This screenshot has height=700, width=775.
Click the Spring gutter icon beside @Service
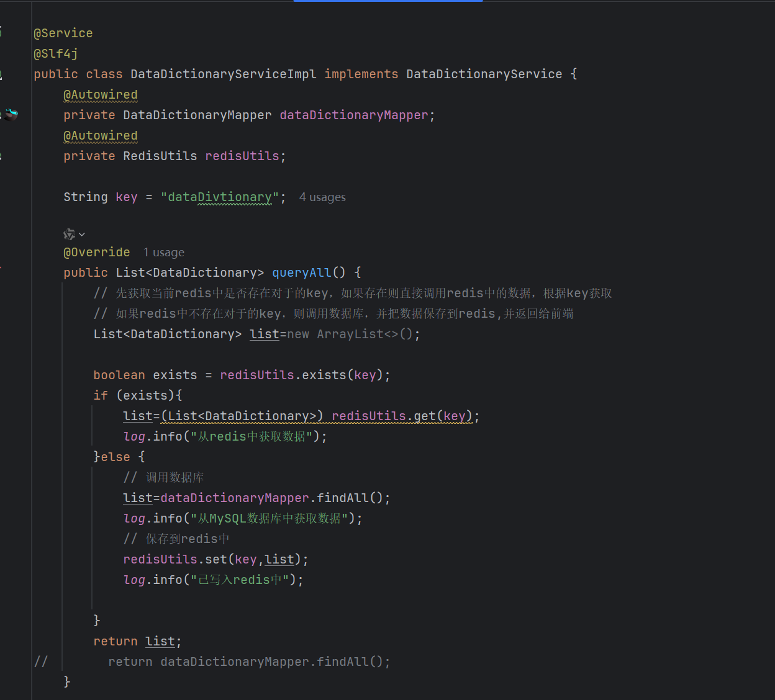pyautogui.click(x=1, y=32)
